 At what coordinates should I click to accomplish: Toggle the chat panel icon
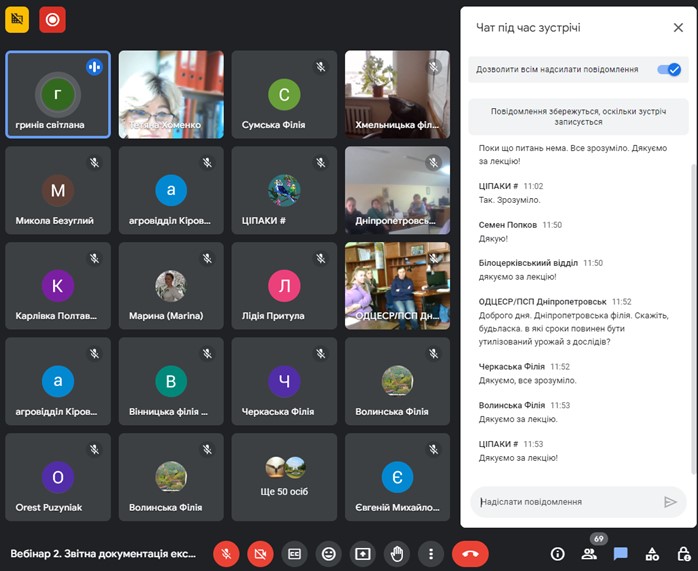(x=620, y=553)
